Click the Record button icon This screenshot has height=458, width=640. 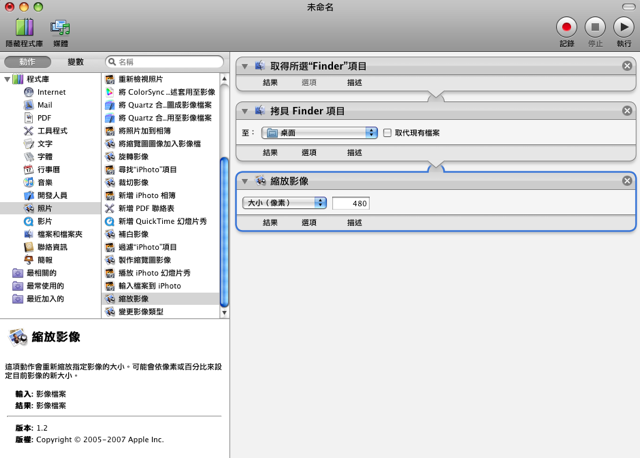[566, 27]
